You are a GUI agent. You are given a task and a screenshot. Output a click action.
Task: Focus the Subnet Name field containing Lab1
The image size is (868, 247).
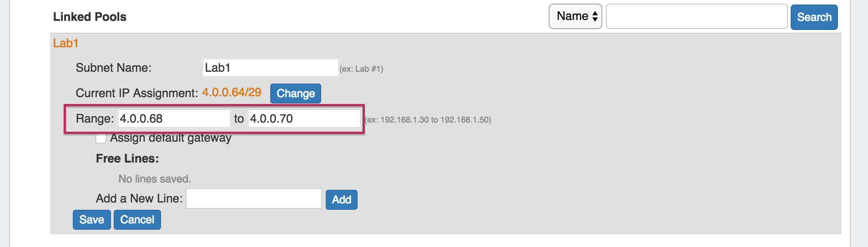pos(270,68)
